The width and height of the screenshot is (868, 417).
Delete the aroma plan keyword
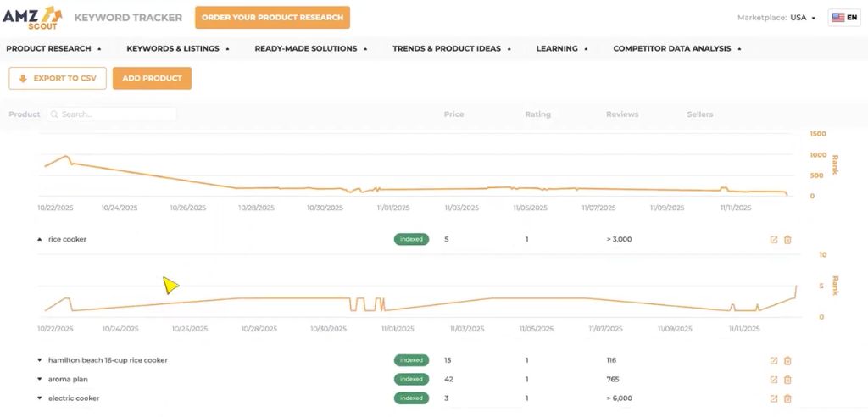coord(787,380)
